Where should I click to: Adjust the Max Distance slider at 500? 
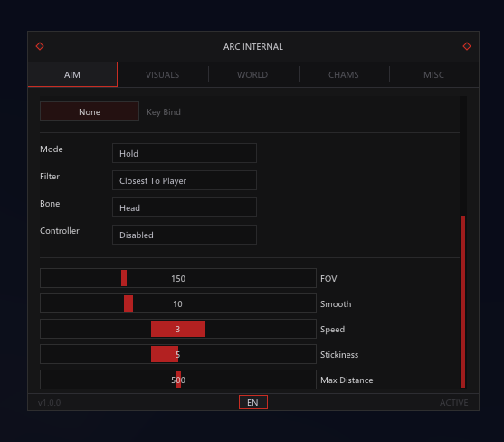178,380
